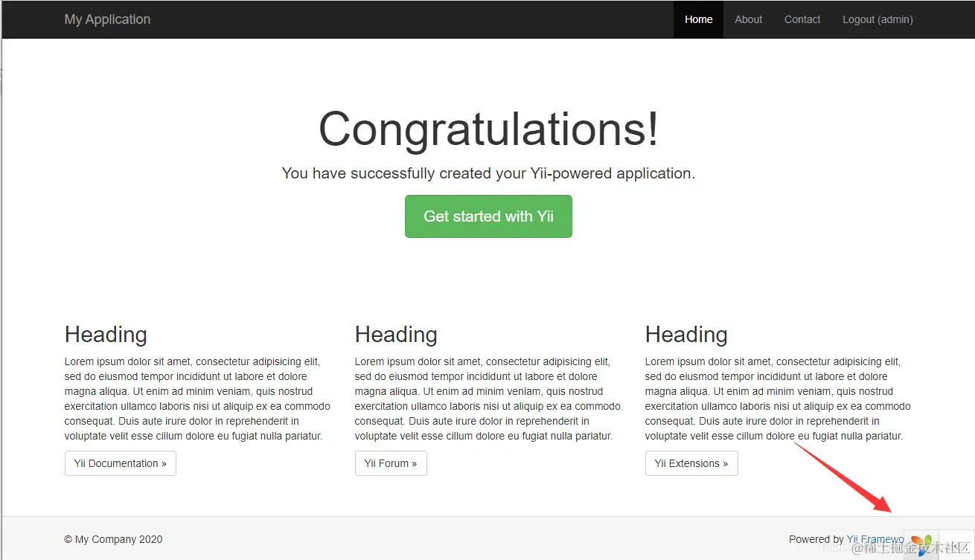Click the Heading above Yii Forum
975x560 pixels.
point(396,335)
